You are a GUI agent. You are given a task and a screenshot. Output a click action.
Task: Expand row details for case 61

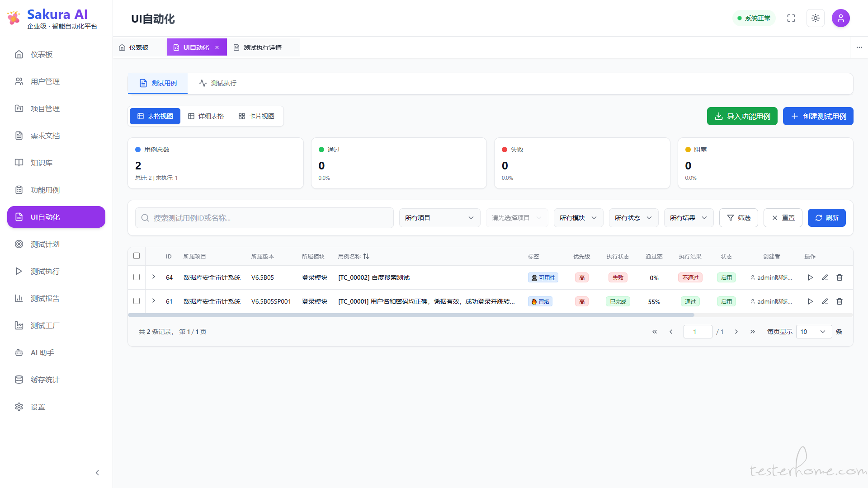pyautogui.click(x=154, y=301)
